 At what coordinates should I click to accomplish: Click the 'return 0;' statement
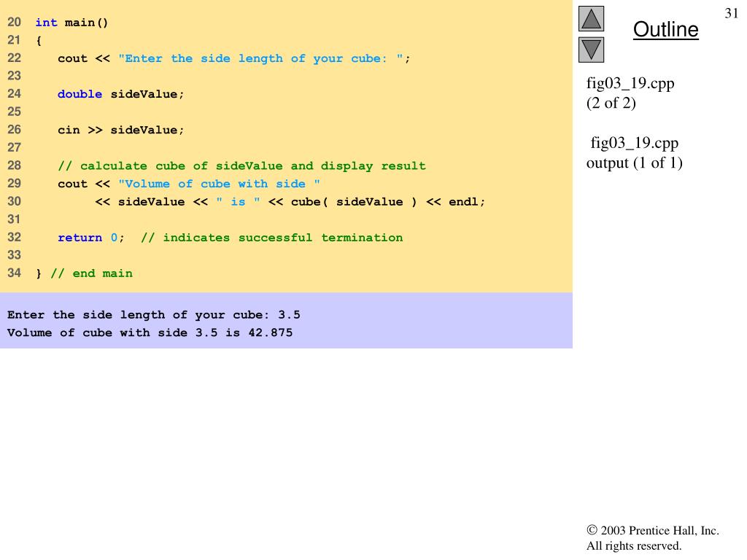tap(91, 238)
